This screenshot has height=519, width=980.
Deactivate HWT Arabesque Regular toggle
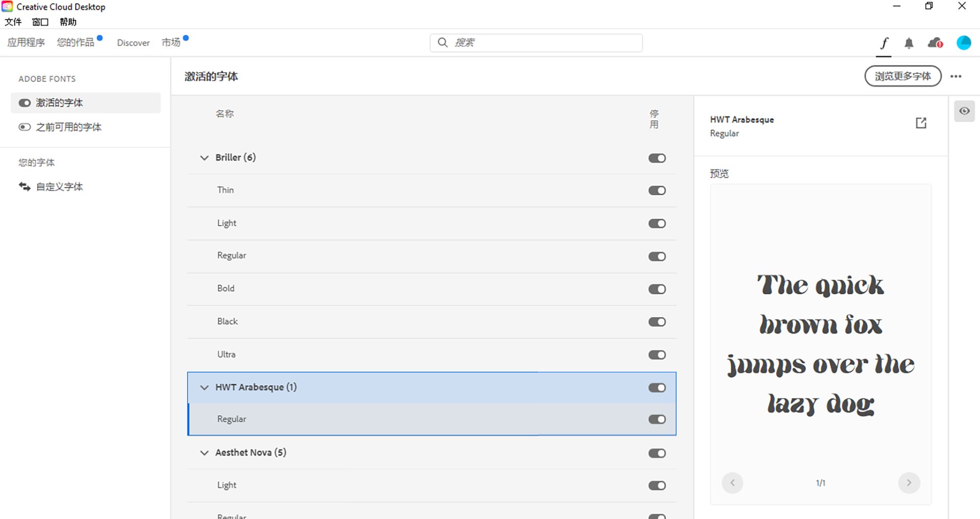(657, 419)
